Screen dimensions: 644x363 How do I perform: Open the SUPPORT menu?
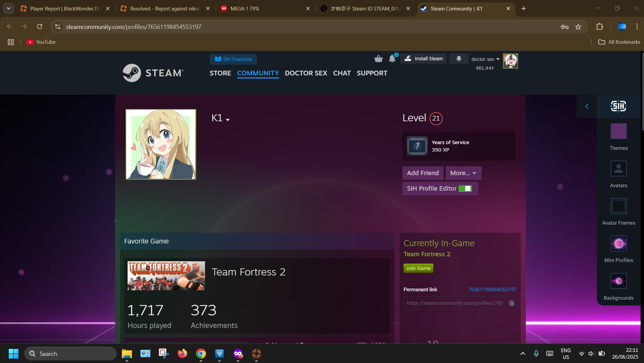click(372, 73)
